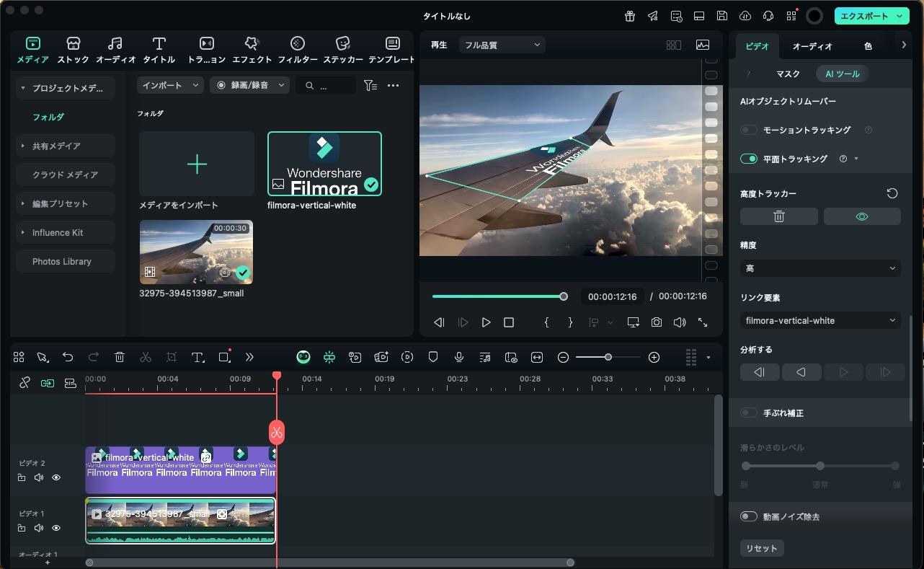The image size is (924, 569).
Task: Click the marker shield icon in timeline toolbar
Action: (x=433, y=357)
